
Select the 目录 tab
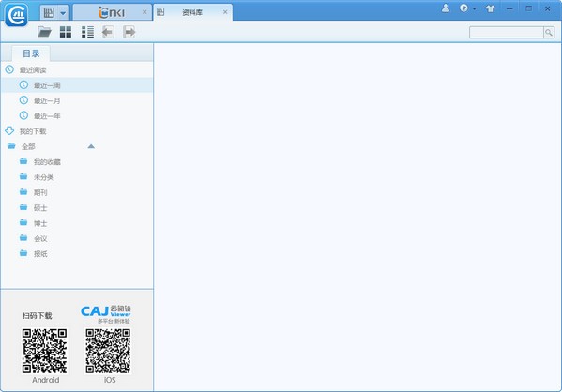tap(31, 53)
